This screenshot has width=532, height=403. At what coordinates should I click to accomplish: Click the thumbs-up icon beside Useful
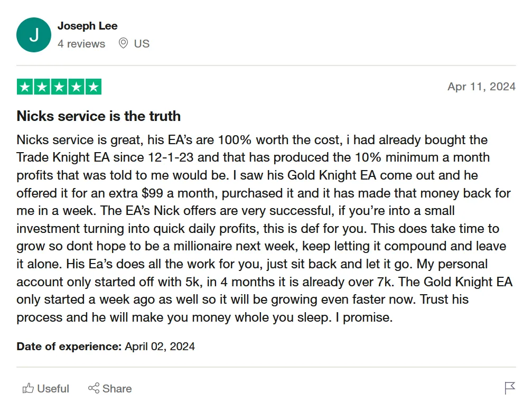coord(28,388)
